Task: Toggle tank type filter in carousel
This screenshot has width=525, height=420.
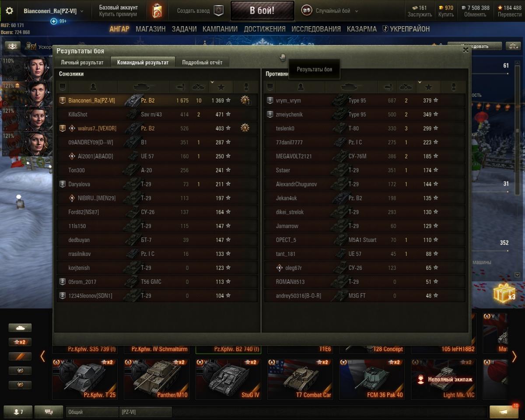Action: click(x=20, y=327)
